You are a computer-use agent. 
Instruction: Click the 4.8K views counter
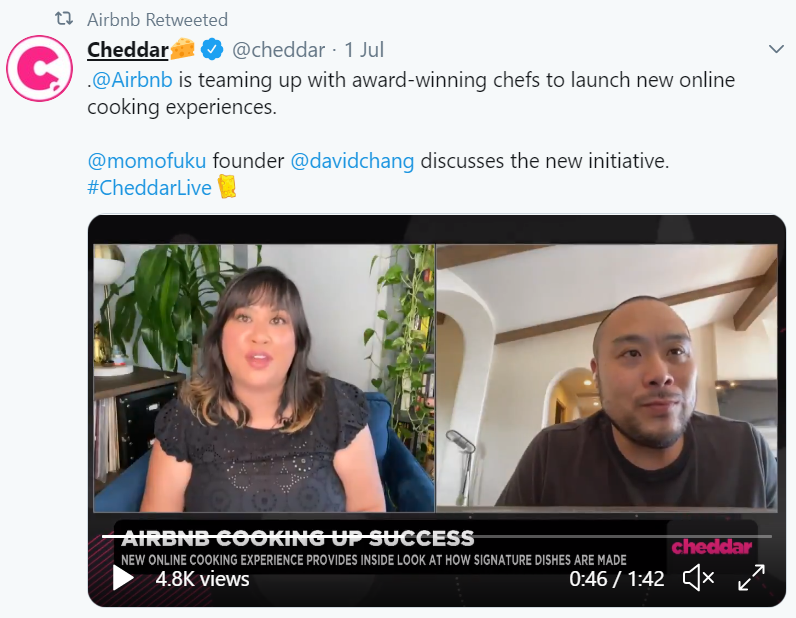tap(202, 579)
